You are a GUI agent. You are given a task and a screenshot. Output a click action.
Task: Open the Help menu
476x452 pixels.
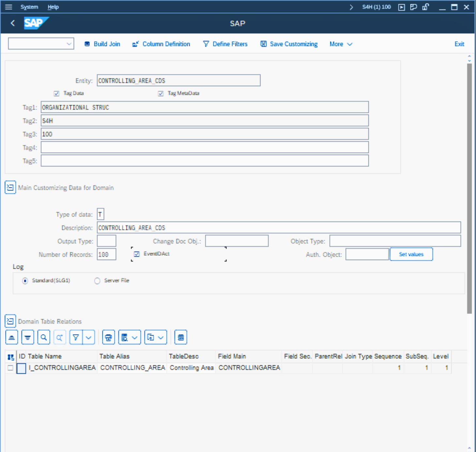[53, 7]
